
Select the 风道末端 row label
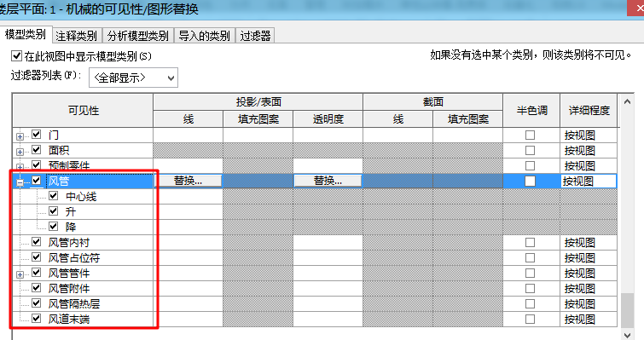[x=68, y=319]
